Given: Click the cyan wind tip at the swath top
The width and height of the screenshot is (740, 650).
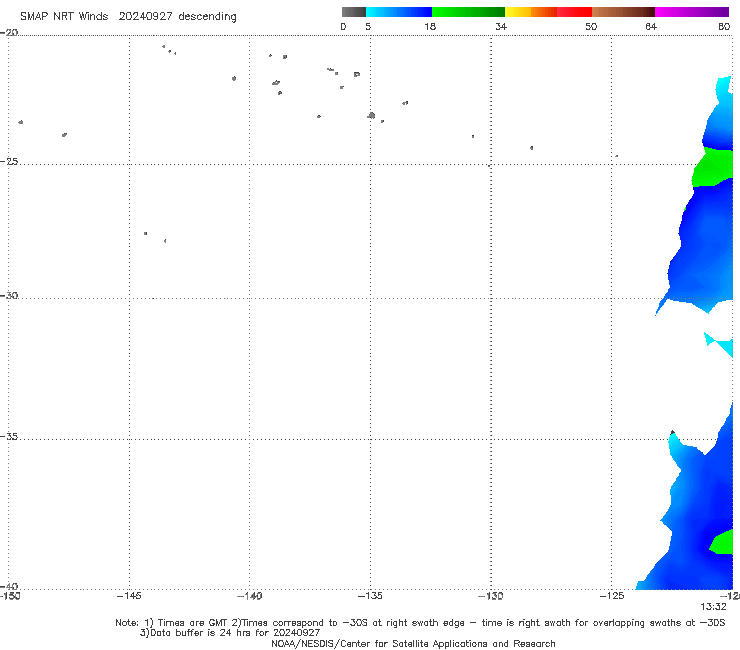Looking at the screenshot, I should [724, 90].
